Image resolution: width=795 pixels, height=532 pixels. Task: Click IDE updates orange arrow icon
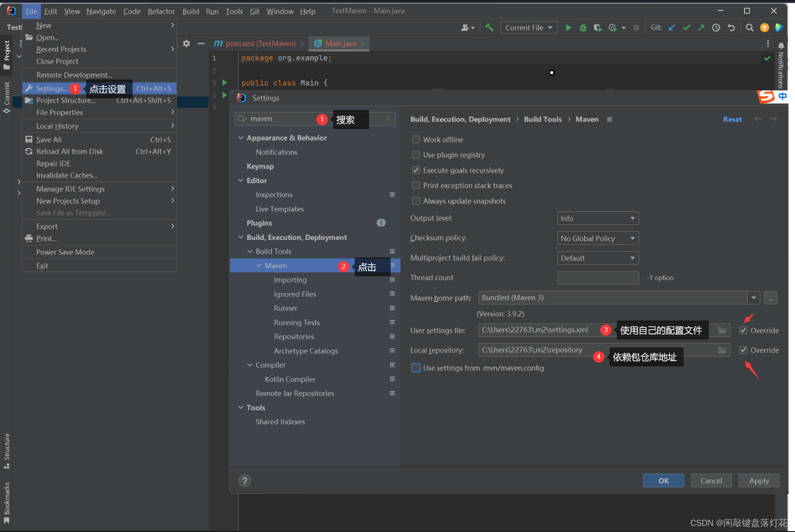pyautogui.click(x=764, y=27)
